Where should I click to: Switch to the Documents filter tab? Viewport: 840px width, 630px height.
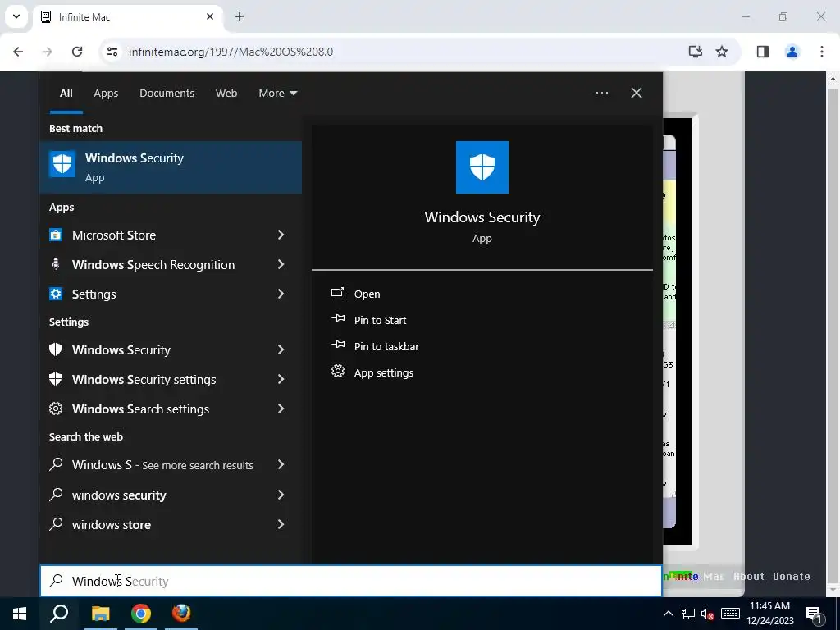pyautogui.click(x=167, y=93)
